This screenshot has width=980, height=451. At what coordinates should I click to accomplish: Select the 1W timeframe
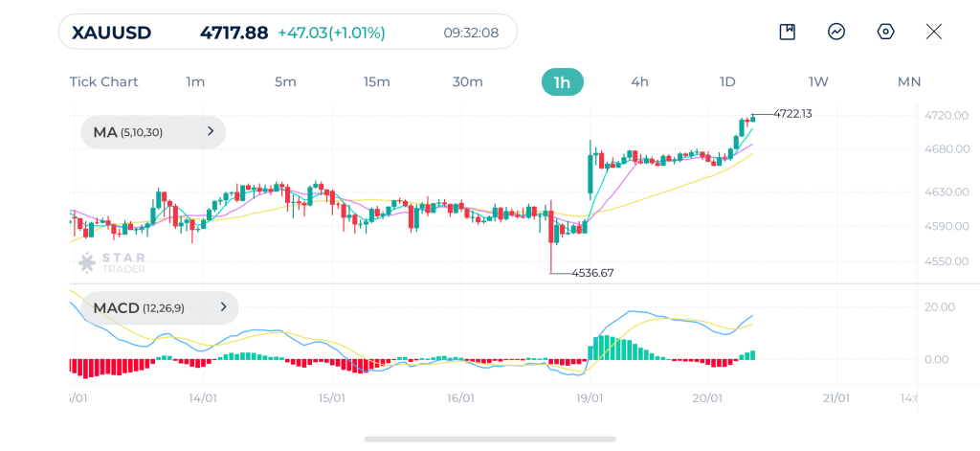tap(818, 82)
